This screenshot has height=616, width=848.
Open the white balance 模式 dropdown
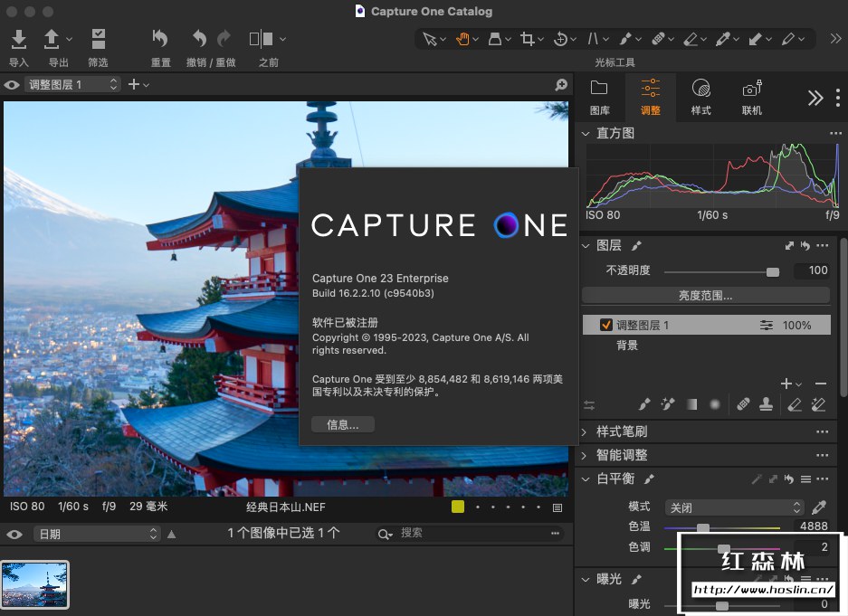(x=734, y=507)
